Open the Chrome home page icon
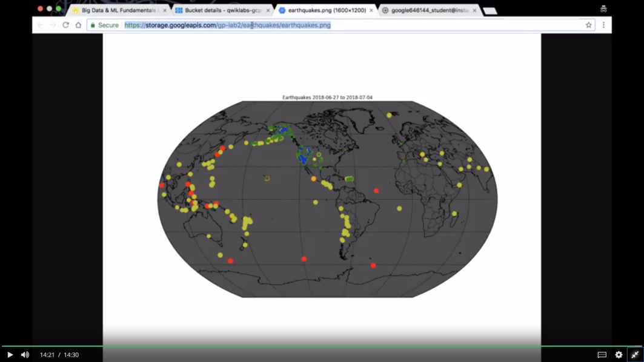Viewport: 644px width, 362px height. tap(77, 25)
